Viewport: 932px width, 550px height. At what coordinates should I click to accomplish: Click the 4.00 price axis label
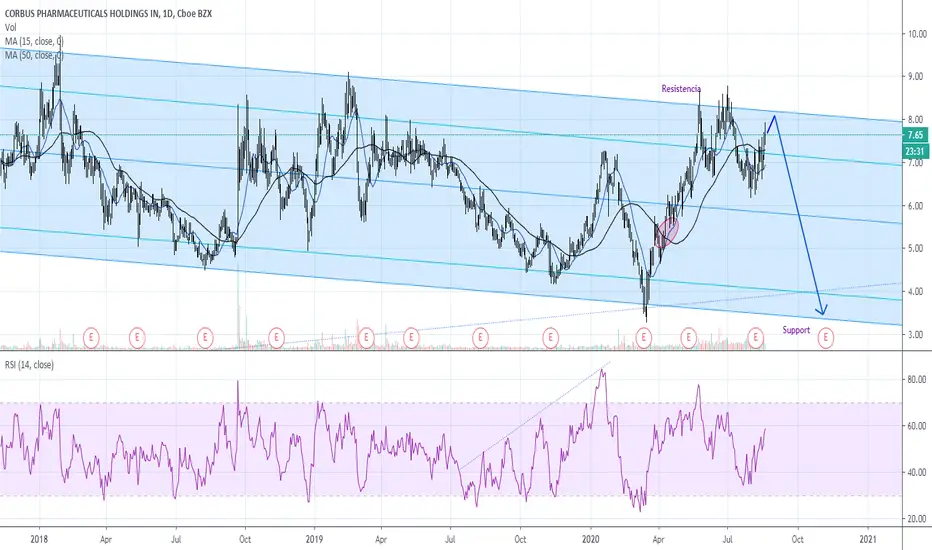915,291
